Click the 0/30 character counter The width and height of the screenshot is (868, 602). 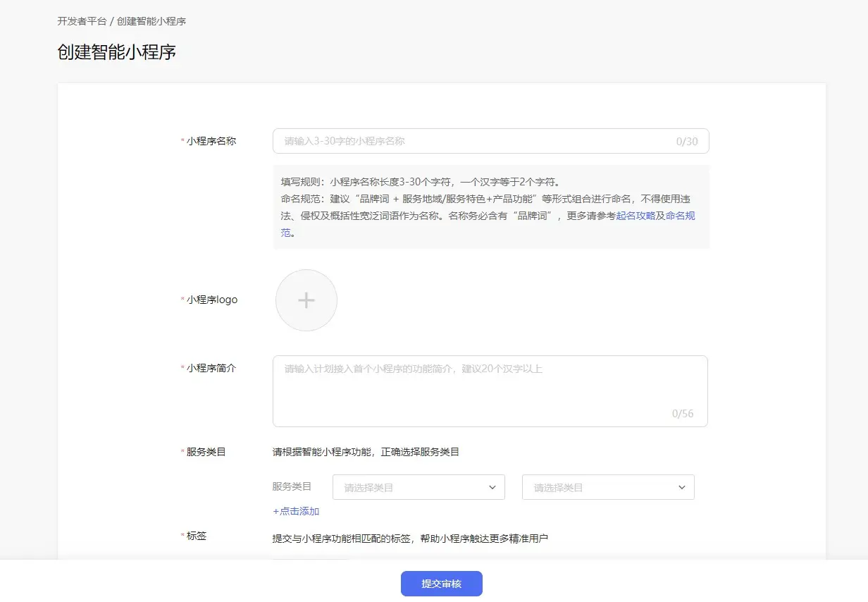(686, 142)
